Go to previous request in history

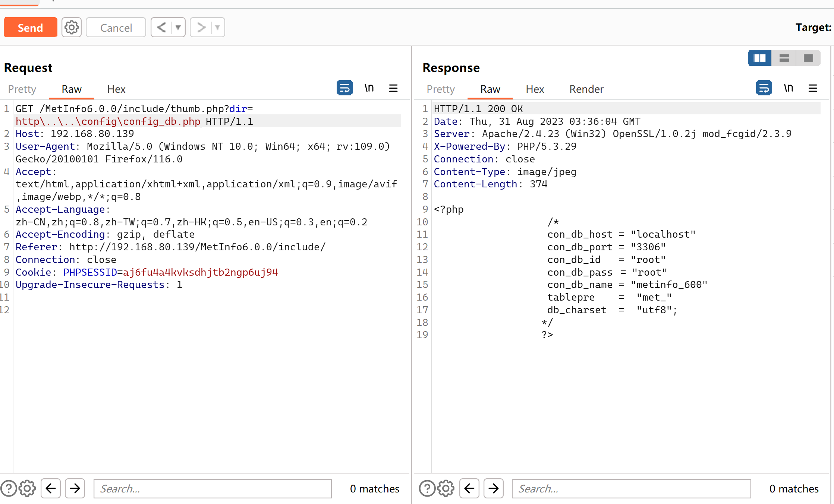click(x=161, y=28)
